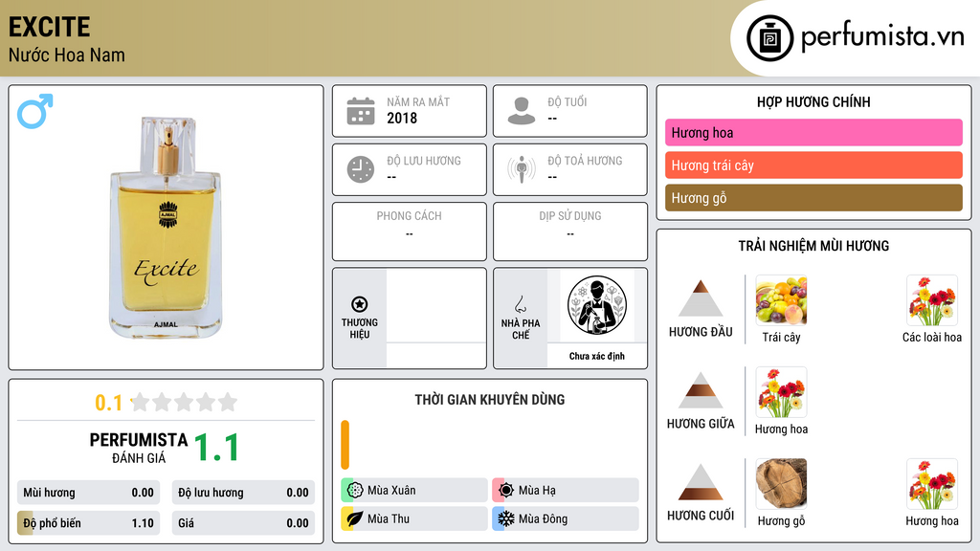Click the Trải nghiệm mùi hương heading
The image size is (980, 551).
813,246
